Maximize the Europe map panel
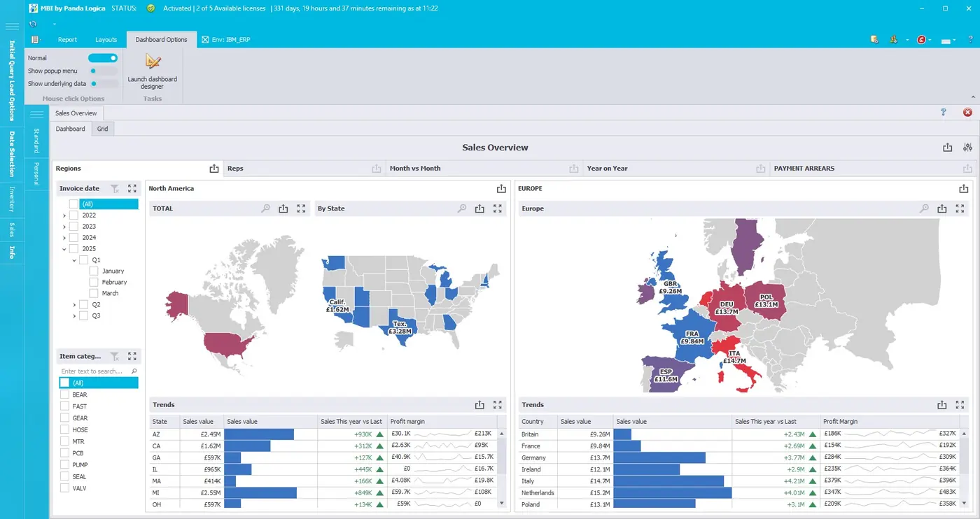 point(960,208)
